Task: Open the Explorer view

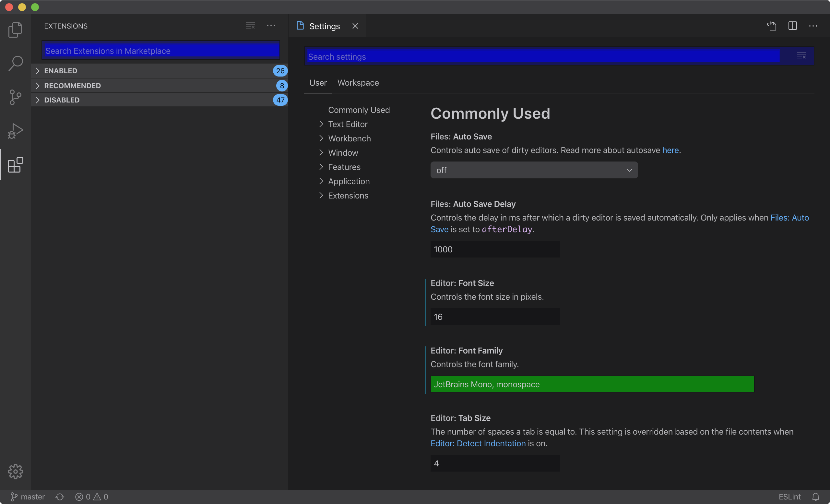Action: coord(15,30)
